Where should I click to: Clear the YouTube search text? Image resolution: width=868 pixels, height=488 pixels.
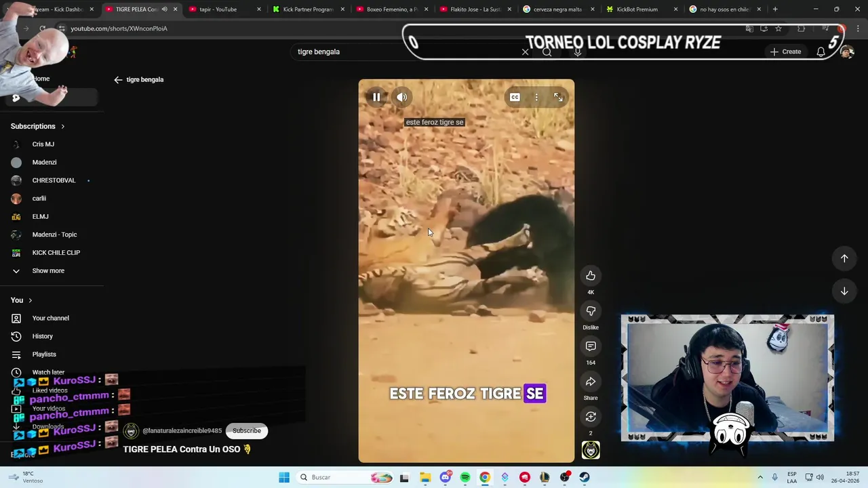point(525,52)
